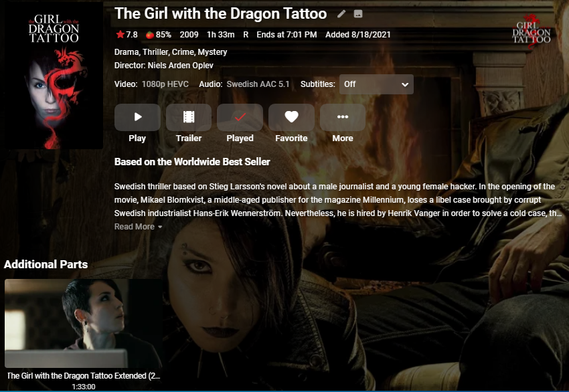Browse the Drama genre link
Screen dimensions: 569x392
coord(126,52)
